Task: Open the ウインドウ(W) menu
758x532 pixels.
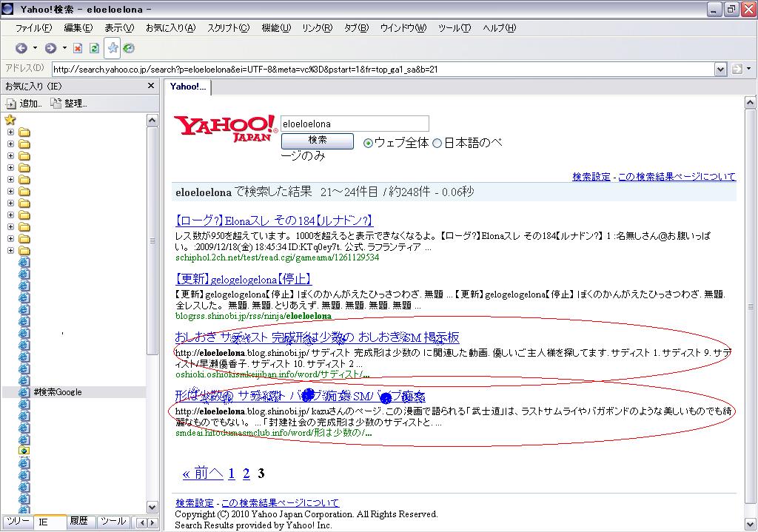Action: (x=403, y=28)
